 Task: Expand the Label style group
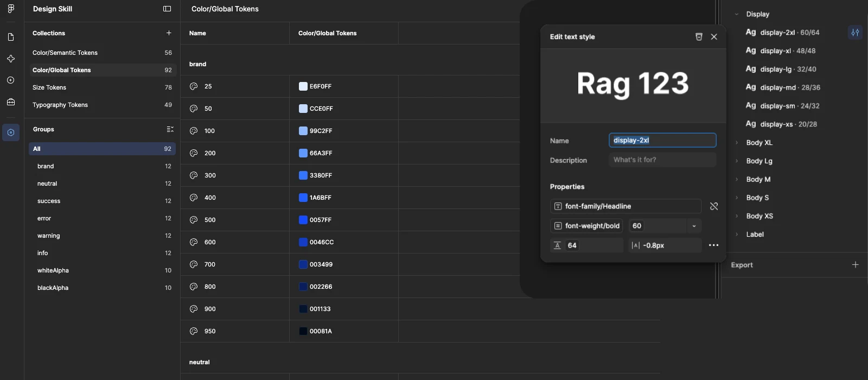point(736,235)
